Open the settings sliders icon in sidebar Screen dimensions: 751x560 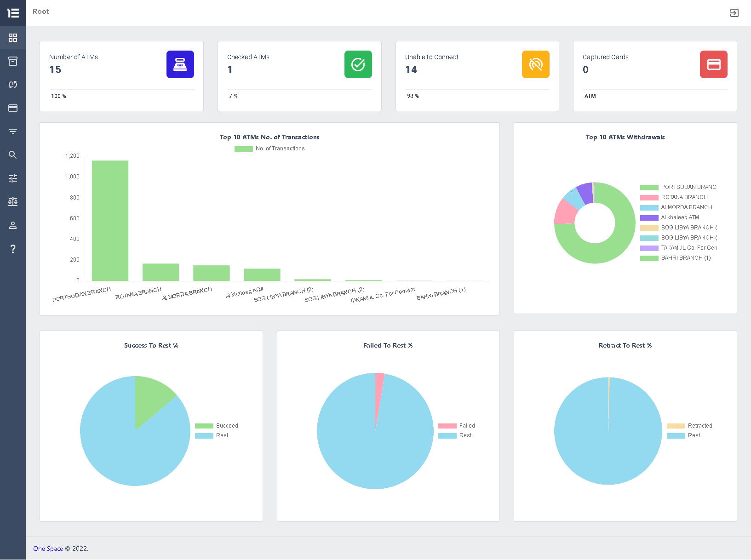tap(12, 178)
